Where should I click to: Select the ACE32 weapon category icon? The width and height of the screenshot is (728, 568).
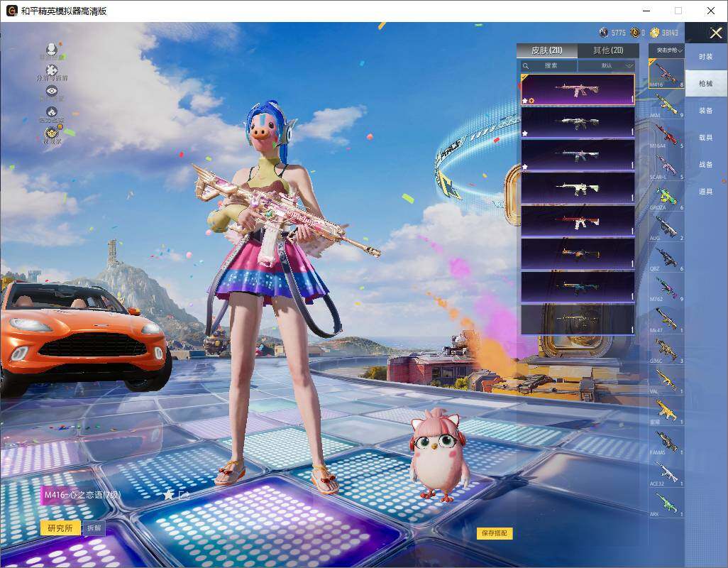click(x=666, y=471)
